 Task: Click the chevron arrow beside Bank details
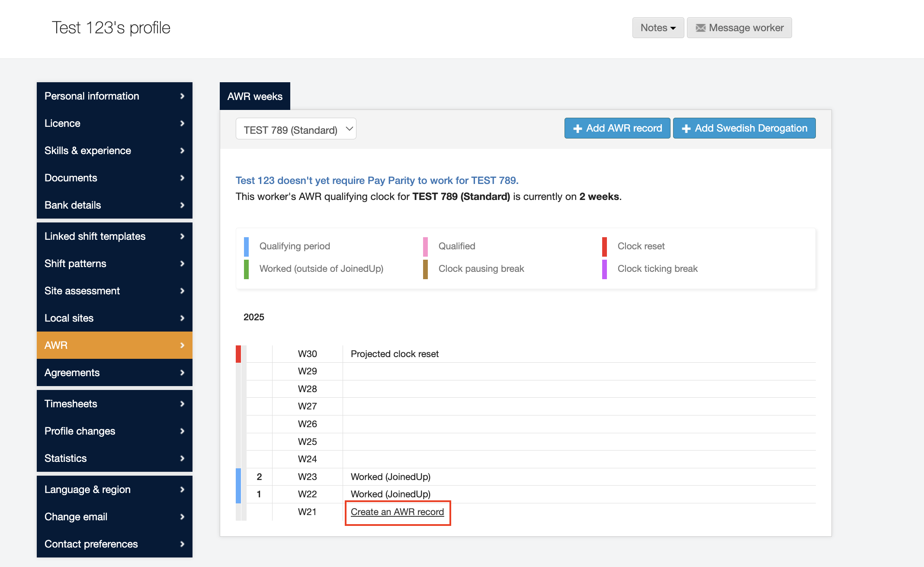pos(182,205)
